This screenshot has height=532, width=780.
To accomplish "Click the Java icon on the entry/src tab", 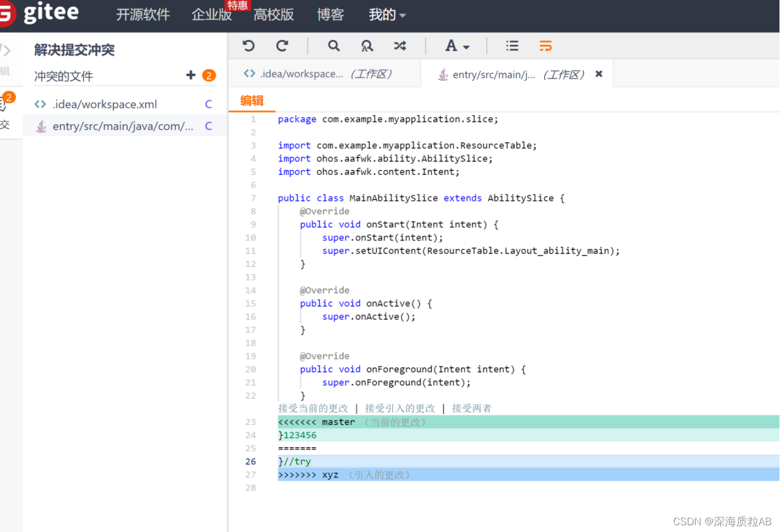I will [x=443, y=74].
